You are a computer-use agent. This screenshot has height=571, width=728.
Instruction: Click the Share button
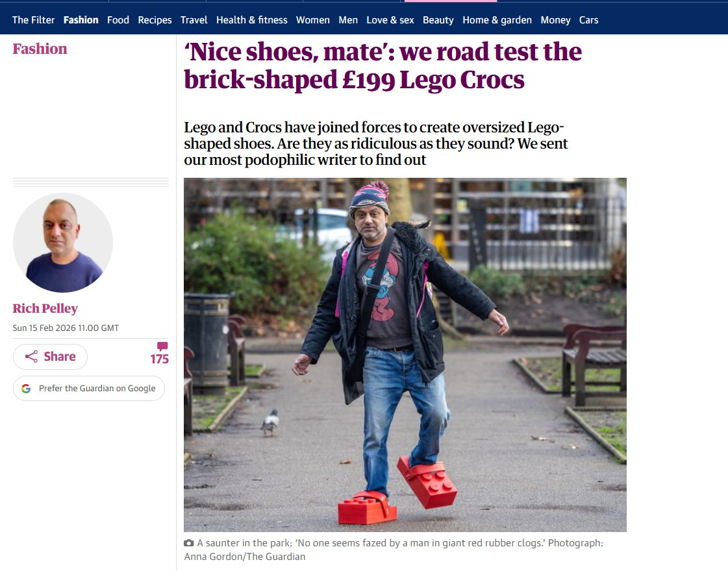coord(50,357)
